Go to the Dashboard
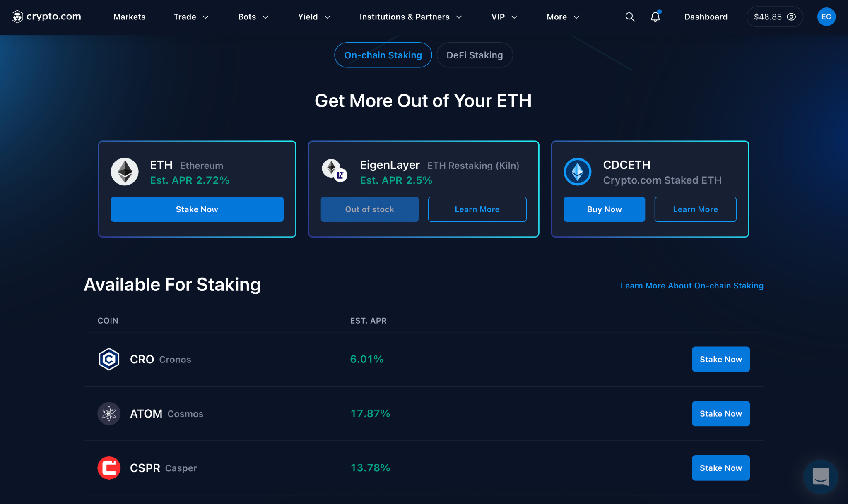Screen dimensions: 848x504 tap(706, 17)
